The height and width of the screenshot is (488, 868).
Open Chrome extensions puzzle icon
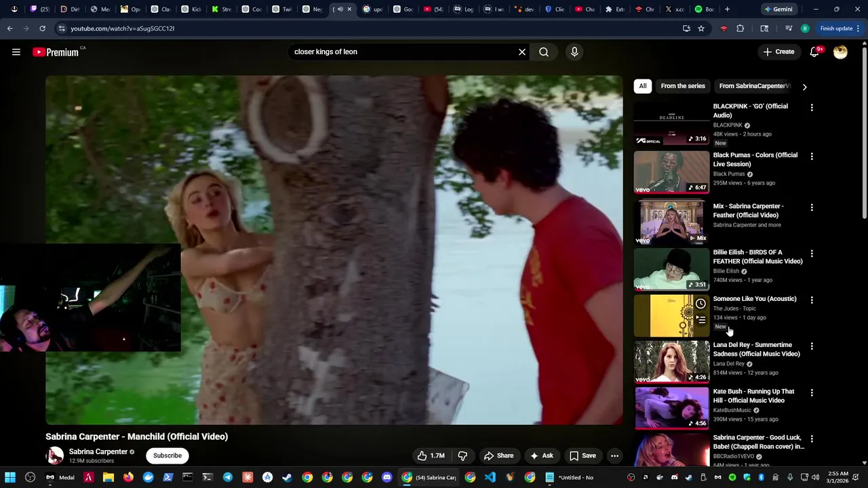coord(741,28)
